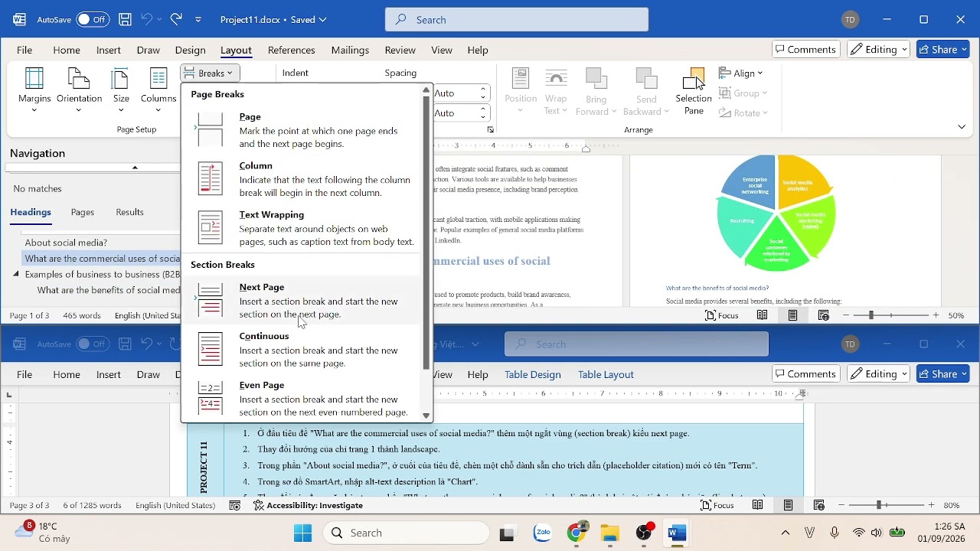980x551 pixels.
Task: Click Focus in the lower window status bar
Action: [x=717, y=505]
